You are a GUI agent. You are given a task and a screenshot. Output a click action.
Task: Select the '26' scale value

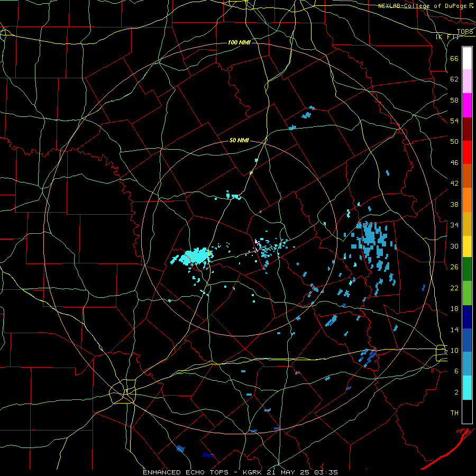click(x=454, y=267)
